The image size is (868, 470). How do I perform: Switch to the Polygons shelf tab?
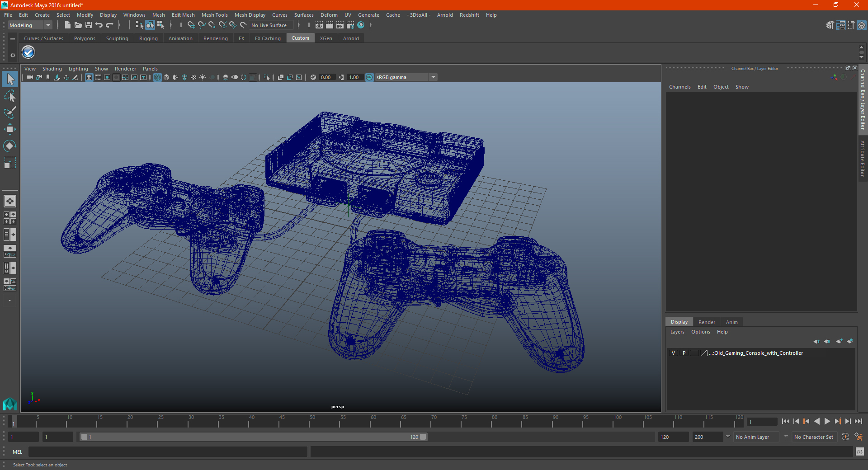point(85,38)
